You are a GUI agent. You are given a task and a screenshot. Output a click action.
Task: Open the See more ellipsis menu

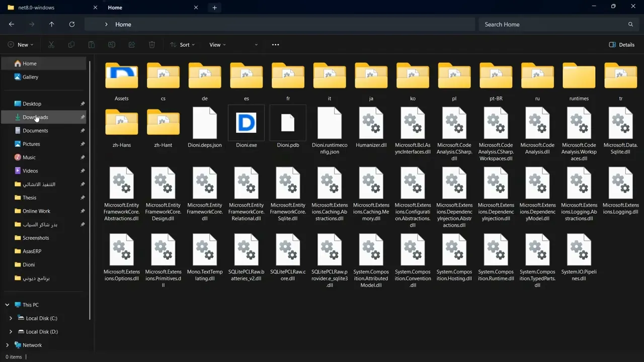(x=275, y=45)
